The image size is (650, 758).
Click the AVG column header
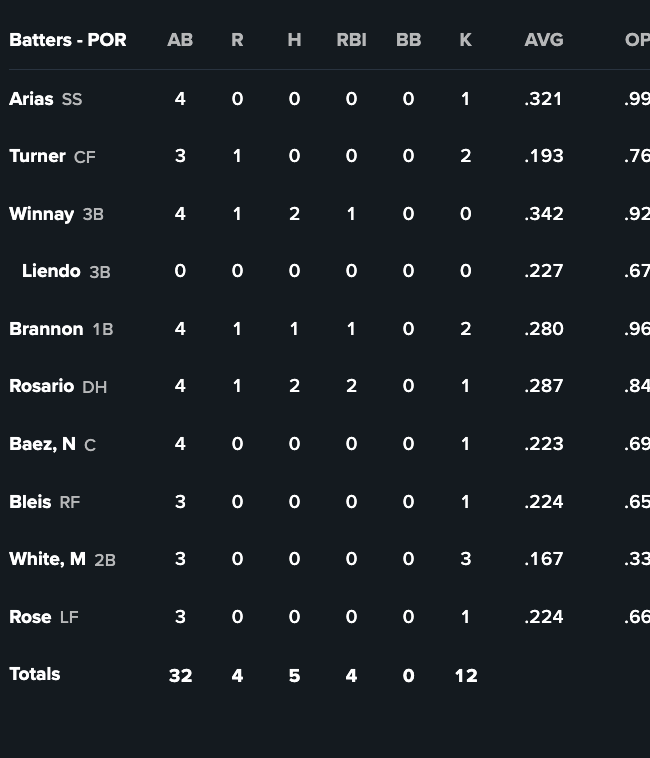(544, 40)
